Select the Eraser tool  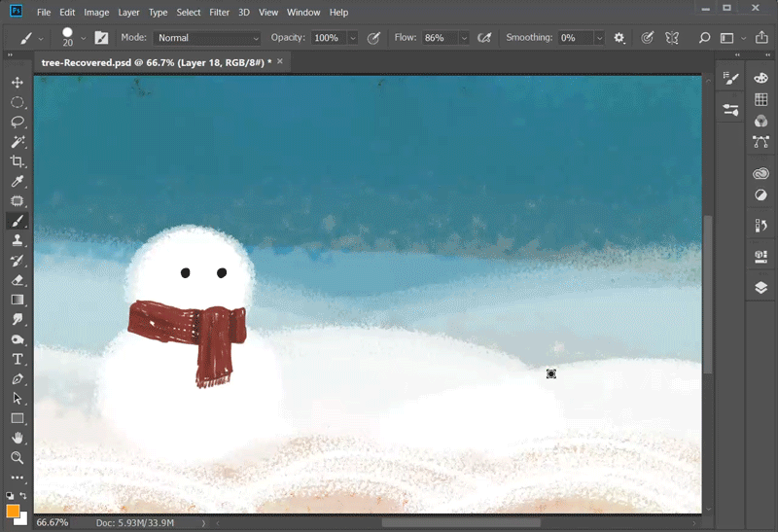pyautogui.click(x=18, y=280)
